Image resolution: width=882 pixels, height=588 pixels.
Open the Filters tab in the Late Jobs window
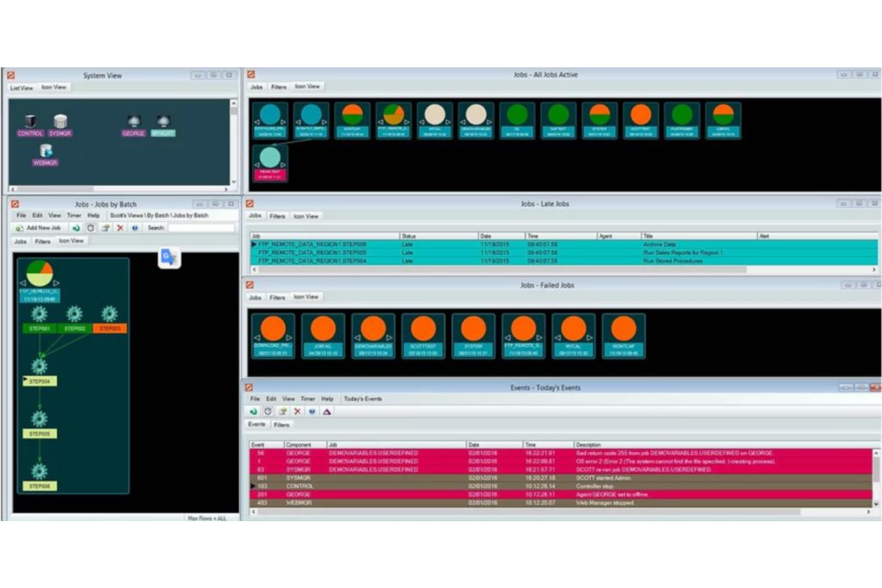[x=277, y=216]
